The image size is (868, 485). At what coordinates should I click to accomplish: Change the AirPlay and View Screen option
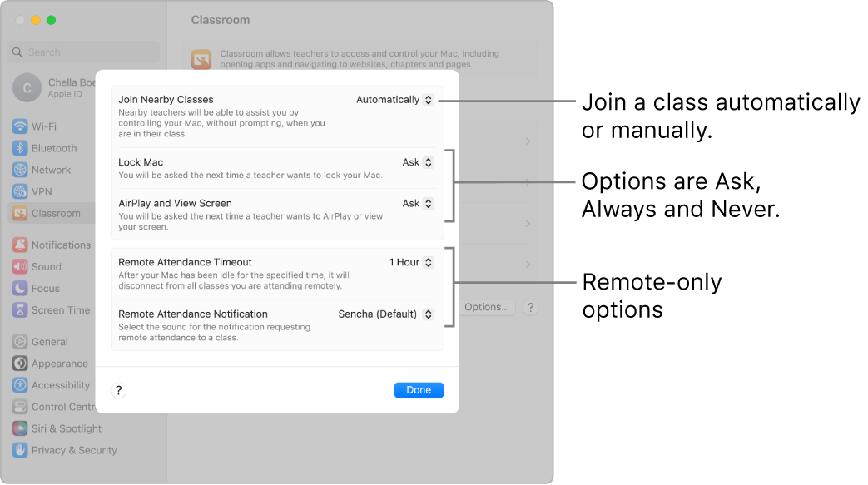[x=417, y=203]
